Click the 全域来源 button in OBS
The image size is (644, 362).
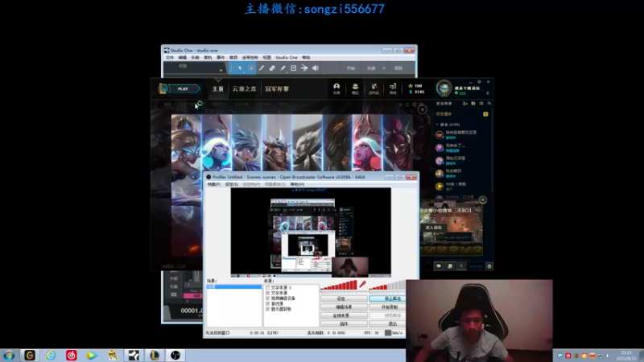pyautogui.click(x=344, y=315)
